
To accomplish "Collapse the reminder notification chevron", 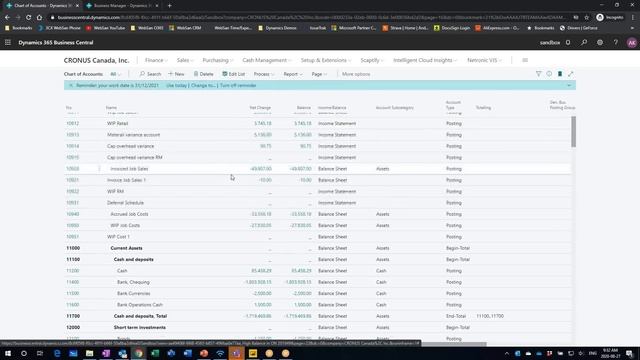I will (x=569, y=85).
